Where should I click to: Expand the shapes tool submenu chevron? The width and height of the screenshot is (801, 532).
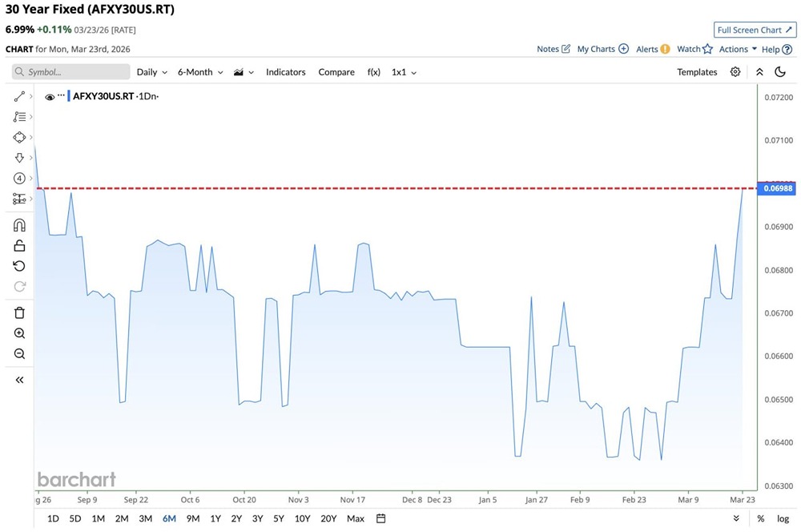coord(31,137)
